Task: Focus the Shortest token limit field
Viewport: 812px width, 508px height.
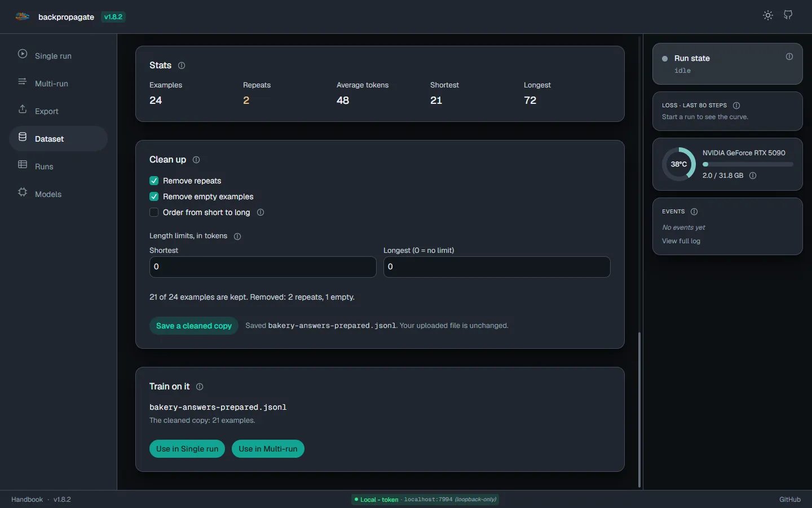Action: [263, 267]
